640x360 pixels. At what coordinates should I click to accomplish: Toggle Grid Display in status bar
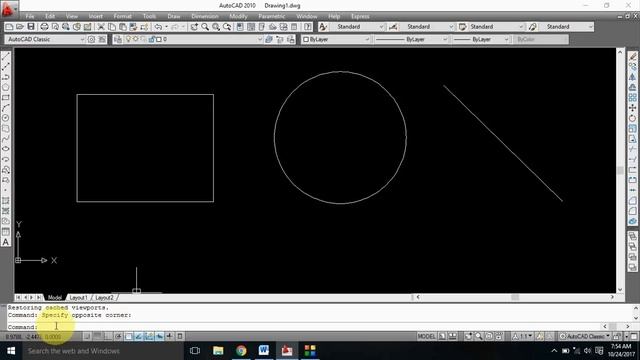tap(98, 336)
